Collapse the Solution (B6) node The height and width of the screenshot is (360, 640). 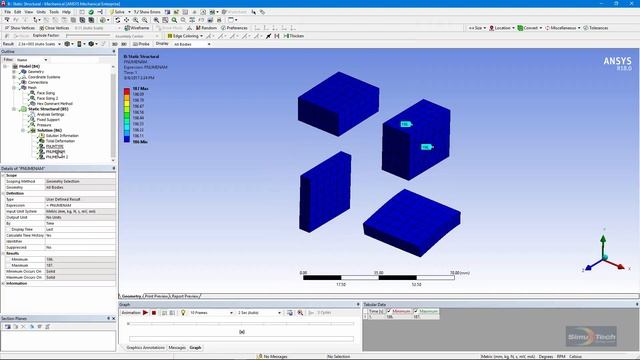click(x=23, y=130)
